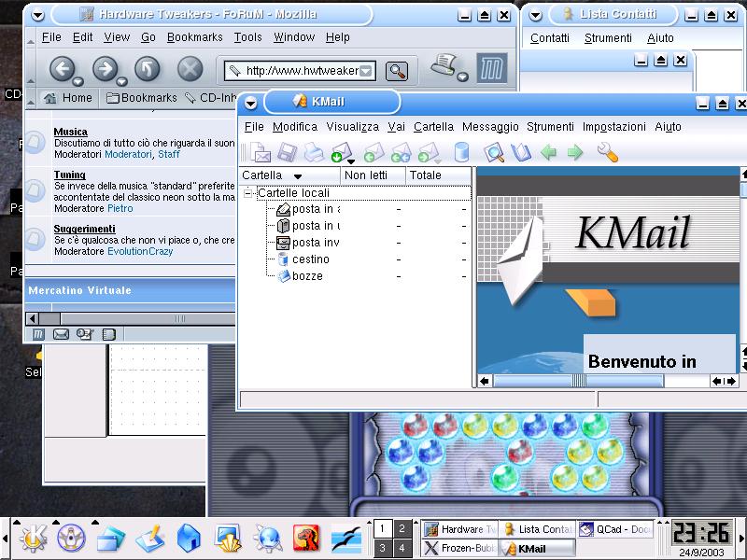The width and height of the screenshot is (747, 560).
Task: Open KMail settings with the wrench icon
Action: (x=608, y=153)
